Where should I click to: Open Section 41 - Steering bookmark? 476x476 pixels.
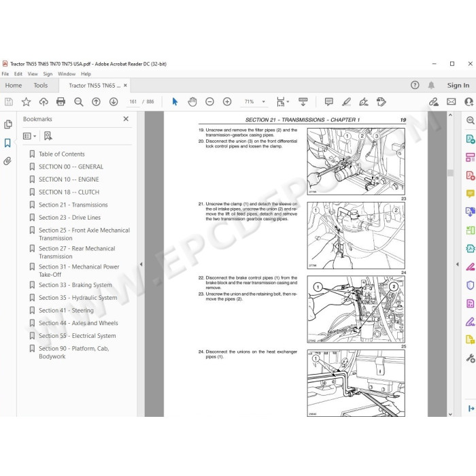[66, 311]
